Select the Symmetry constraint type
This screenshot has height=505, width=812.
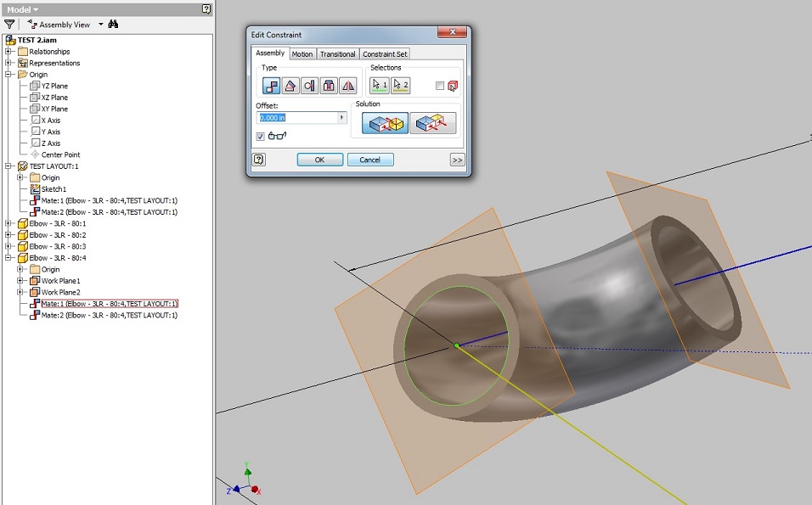[347, 85]
